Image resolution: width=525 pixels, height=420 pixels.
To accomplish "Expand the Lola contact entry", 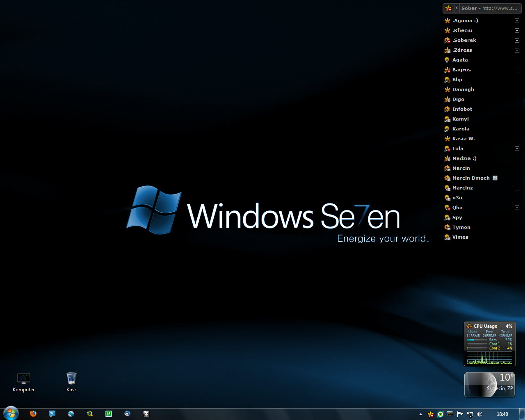I will 517,148.
